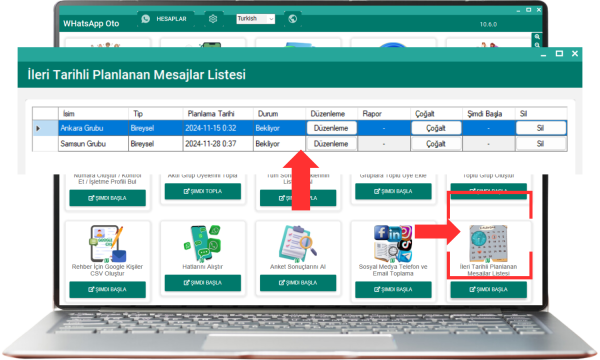
Task: Click the ŞİMDİ TOPLA button
Action: pos(203,191)
